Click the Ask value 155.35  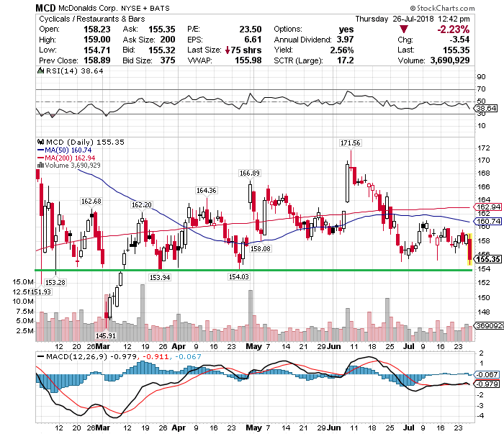162,30
